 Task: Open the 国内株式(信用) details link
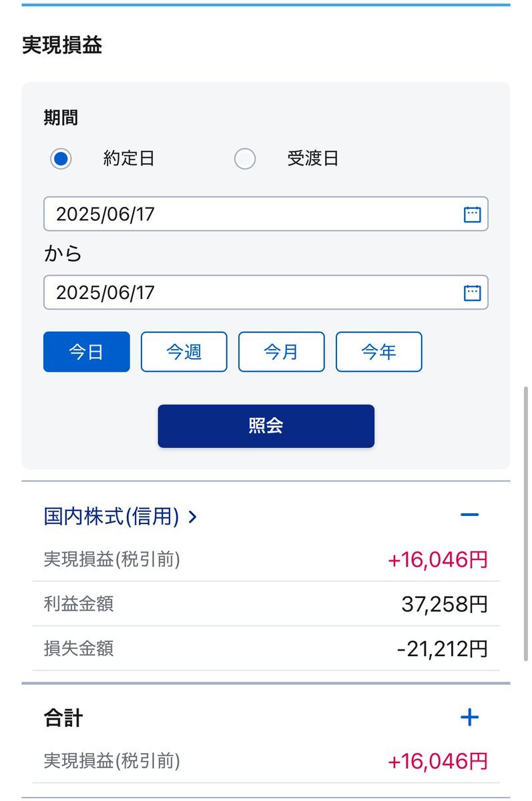111,516
